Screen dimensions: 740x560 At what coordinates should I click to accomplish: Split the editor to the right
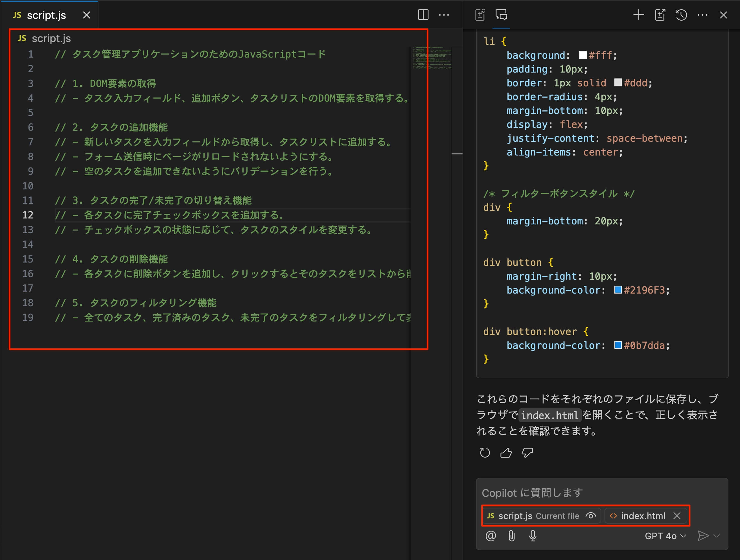coord(423,15)
